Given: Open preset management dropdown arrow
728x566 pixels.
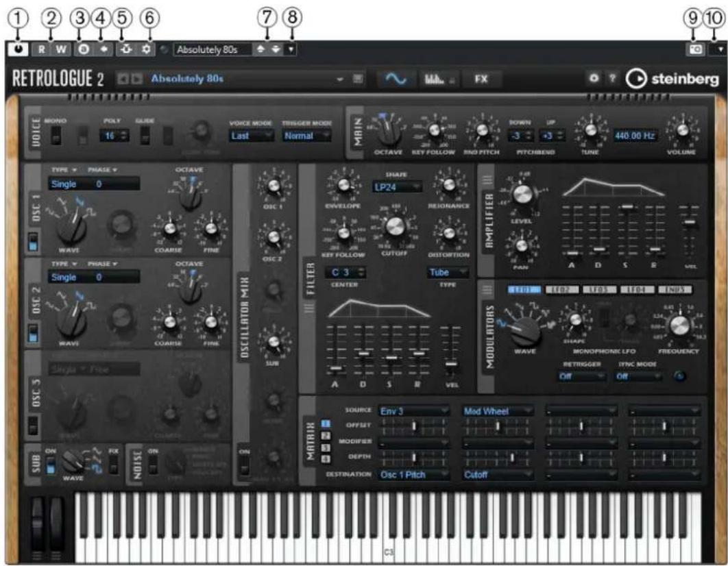Looking at the screenshot, I should click(x=291, y=49).
